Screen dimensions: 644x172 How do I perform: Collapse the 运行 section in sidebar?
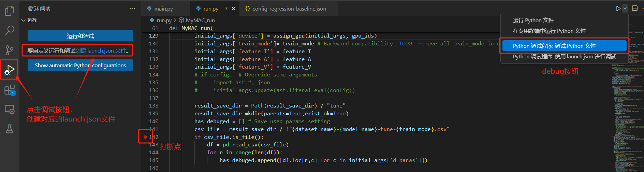[23, 20]
